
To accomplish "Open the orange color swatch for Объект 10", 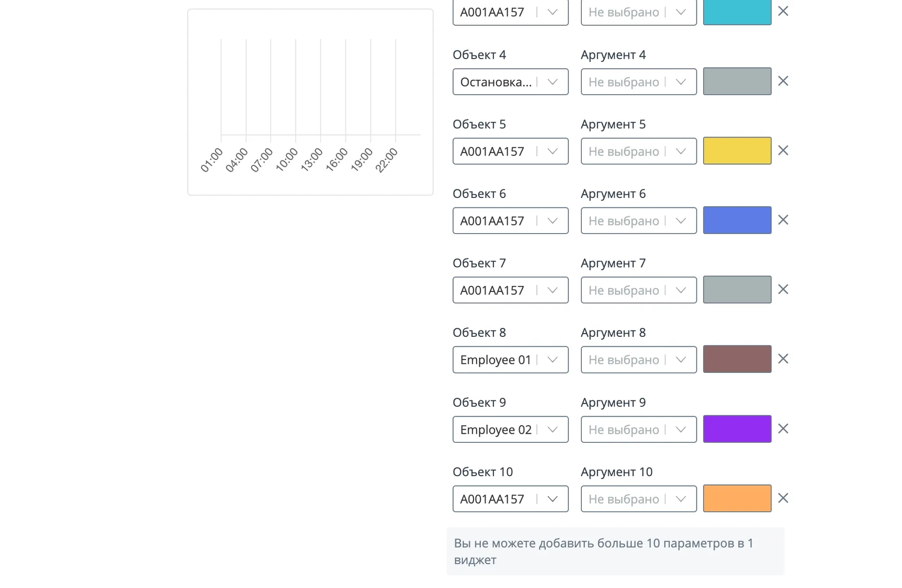I will (737, 498).
